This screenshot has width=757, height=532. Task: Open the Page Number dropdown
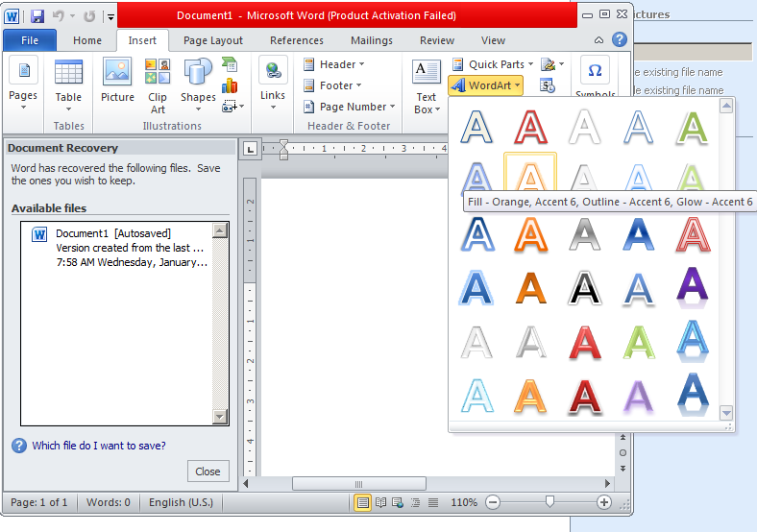(x=350, y=107)
